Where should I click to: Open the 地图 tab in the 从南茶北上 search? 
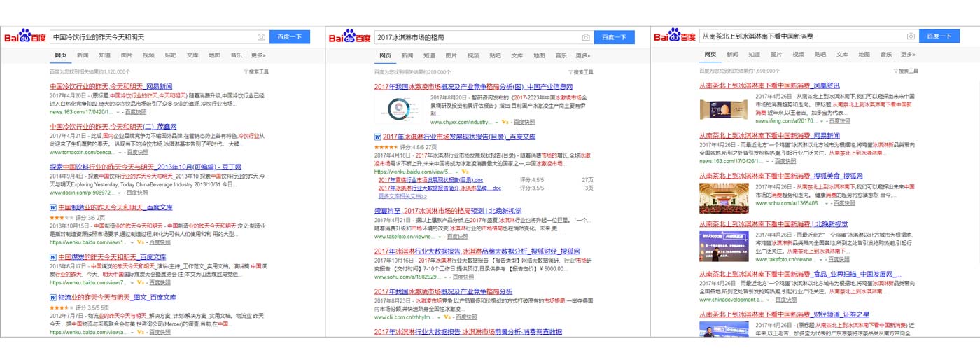[864, 55]
